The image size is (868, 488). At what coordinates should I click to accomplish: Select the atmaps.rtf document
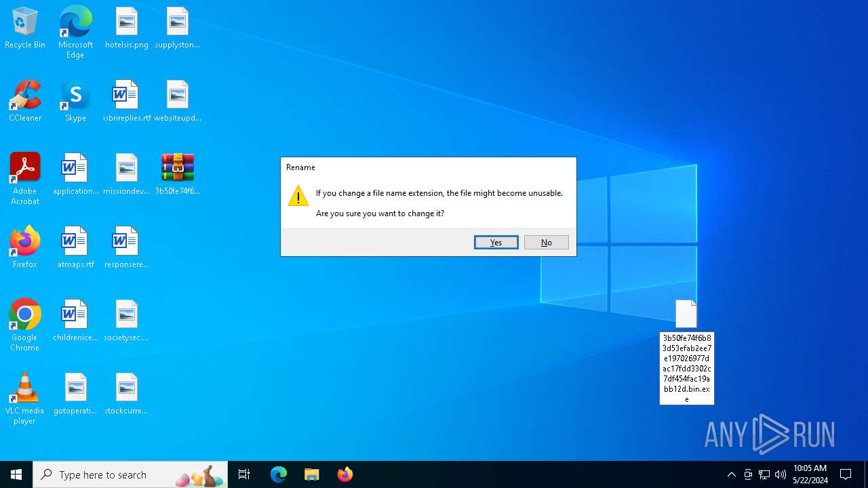75,248
